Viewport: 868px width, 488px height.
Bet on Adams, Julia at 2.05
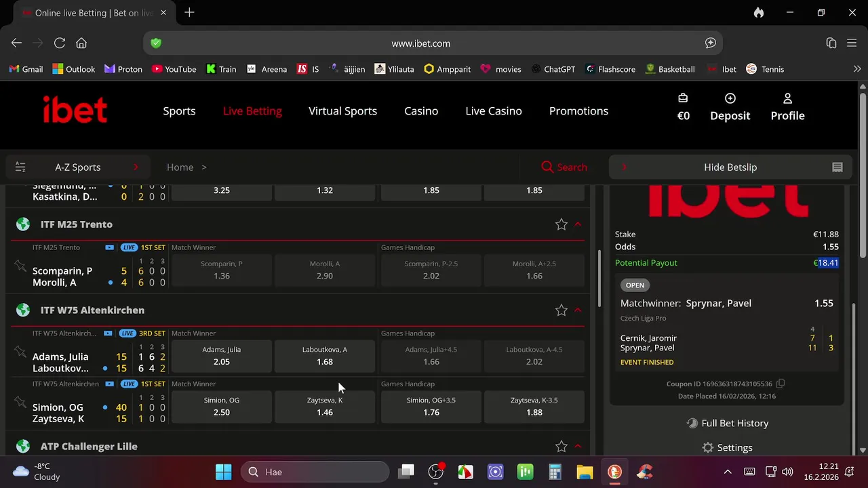tap(222, 356)
